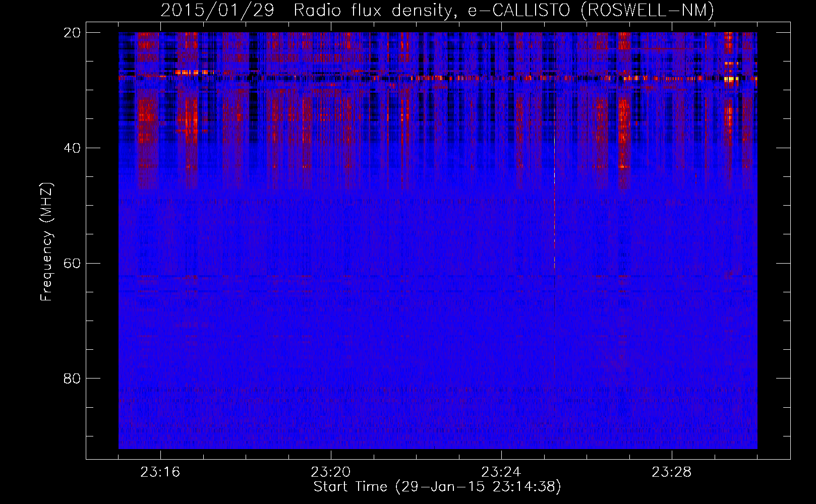Click the '23:28' time tick label
The width and height of the screenshot is (816, 504).
click(x=672, y=472)
